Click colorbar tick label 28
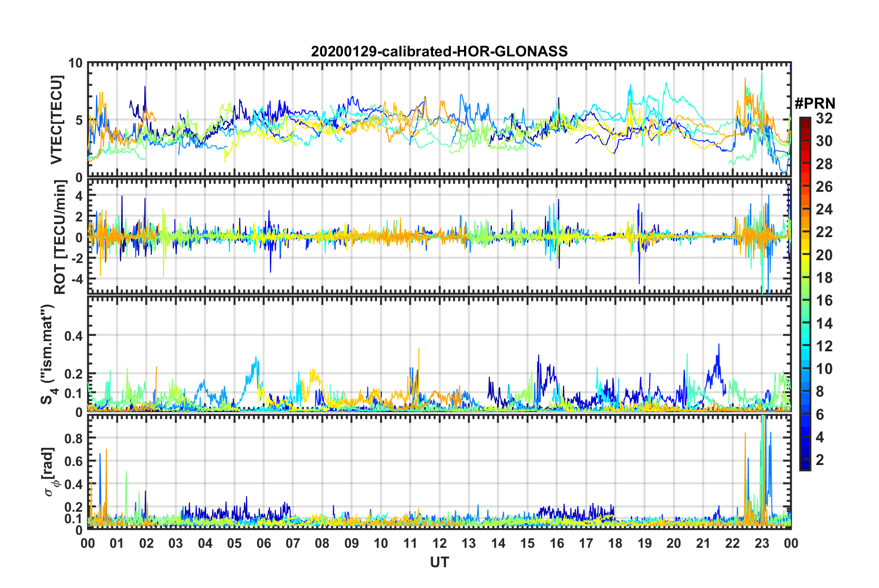Screen dimensions: 879x588 (x=824, y=164)
